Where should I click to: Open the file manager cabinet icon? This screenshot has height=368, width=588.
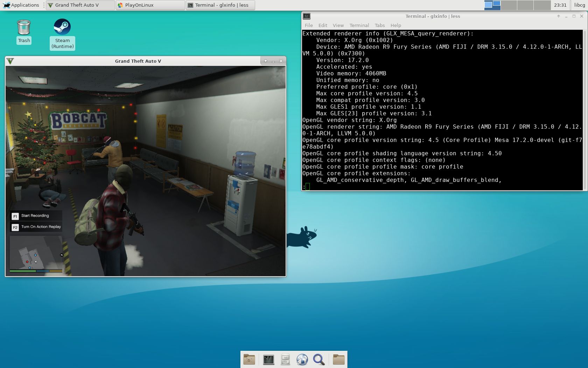[285, 360]
